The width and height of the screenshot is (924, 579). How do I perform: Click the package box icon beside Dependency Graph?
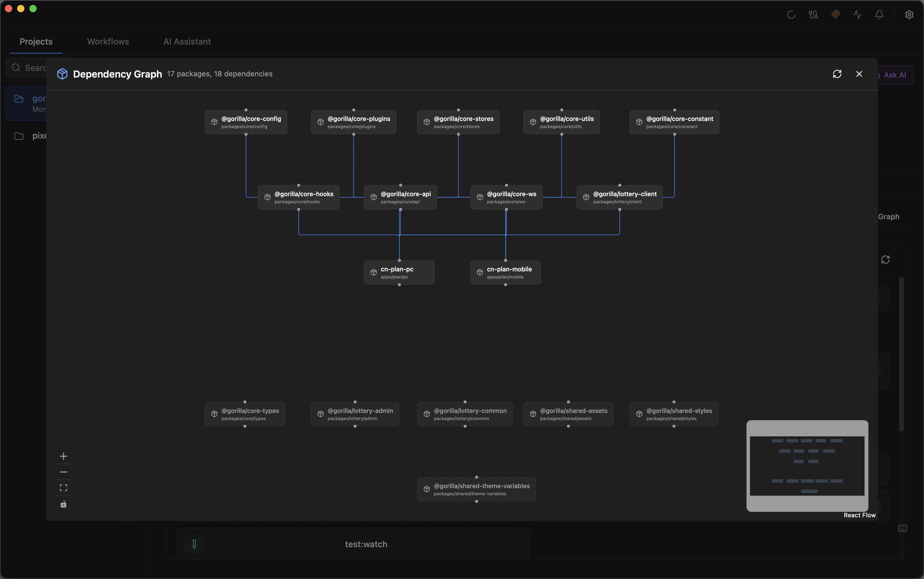click(62, 74)
